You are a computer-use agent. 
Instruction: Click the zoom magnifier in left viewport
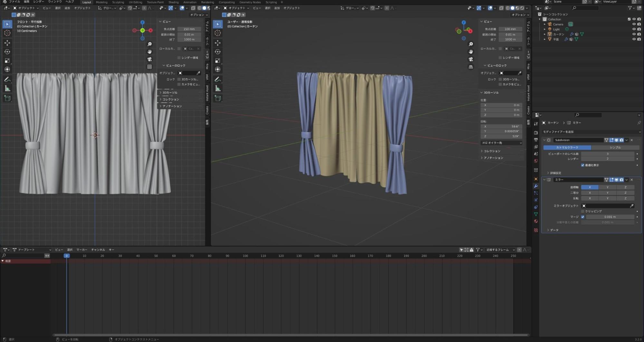pyautogui.click(x=149, y=44)
